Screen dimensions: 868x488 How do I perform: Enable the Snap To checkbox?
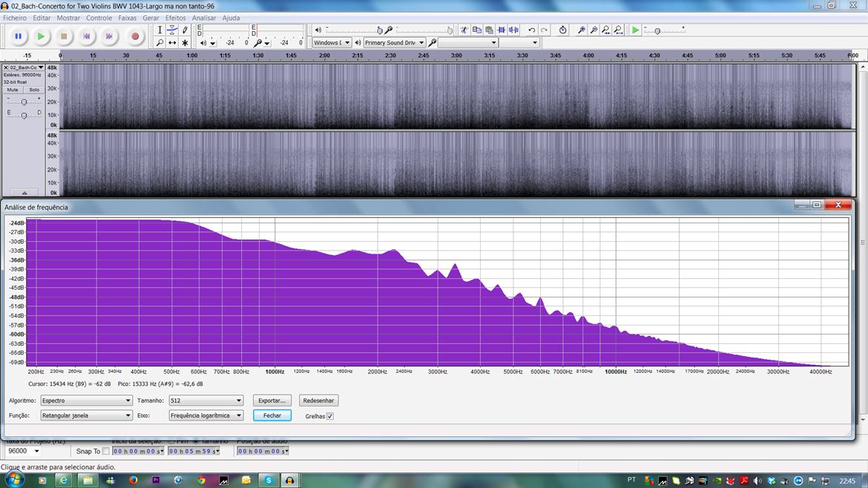[x=105, y=451]
